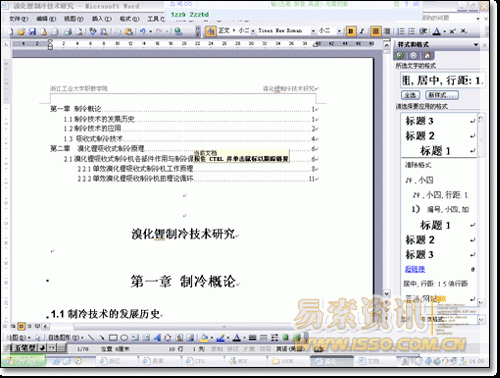This screenshot has height=378, width=500.
Task: Open the 插入 menu
Action: (102, 19)
